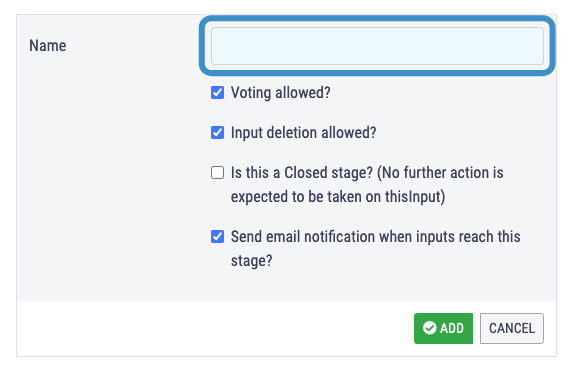Click the ADD button
This screenshot has height=367, width=573.
coord(443,328)
